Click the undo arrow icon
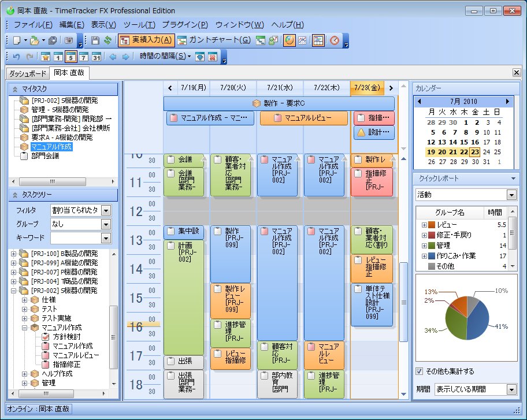Screen dimensions: 527x420 click(x=16, y=57)
